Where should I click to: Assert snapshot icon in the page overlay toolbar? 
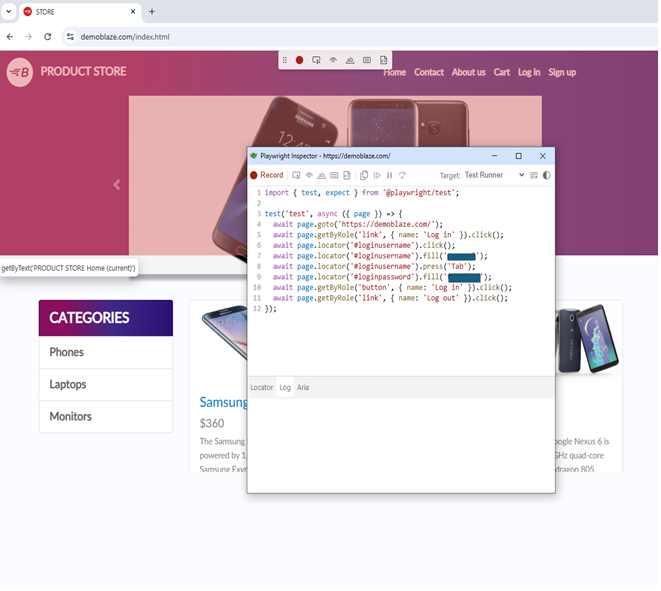point(384,60)
